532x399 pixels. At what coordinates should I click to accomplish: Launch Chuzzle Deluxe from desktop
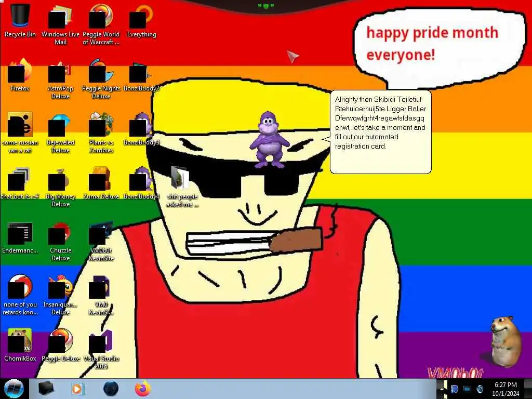click(x=60, y=241)
